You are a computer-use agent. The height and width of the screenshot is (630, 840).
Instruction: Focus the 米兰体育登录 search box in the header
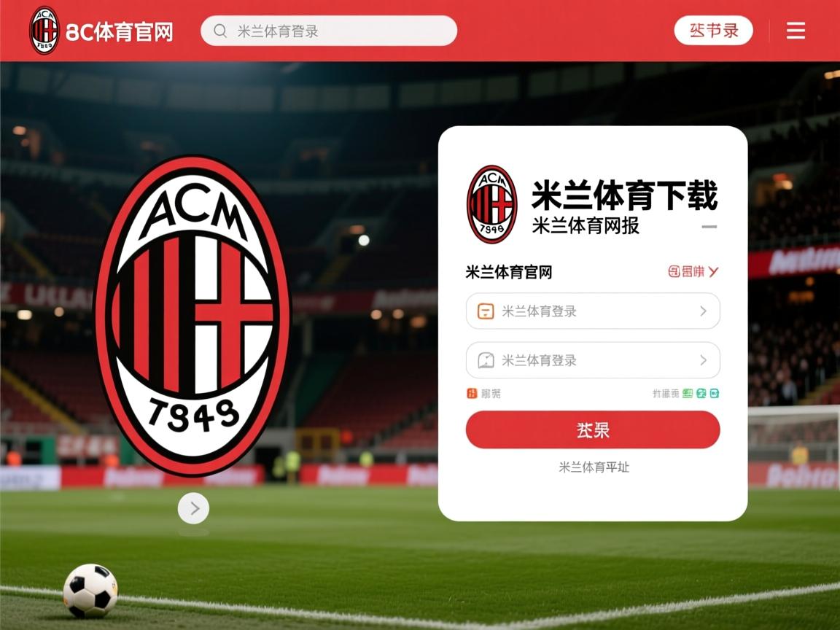pos(329,31)
